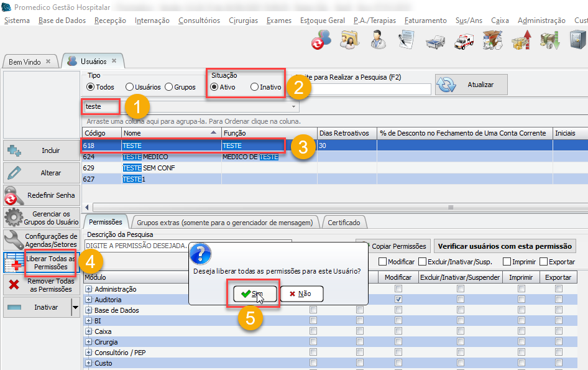Open the Inativar button dropdown arrow
The image size is (588, 370).
[x=75, y=307]
